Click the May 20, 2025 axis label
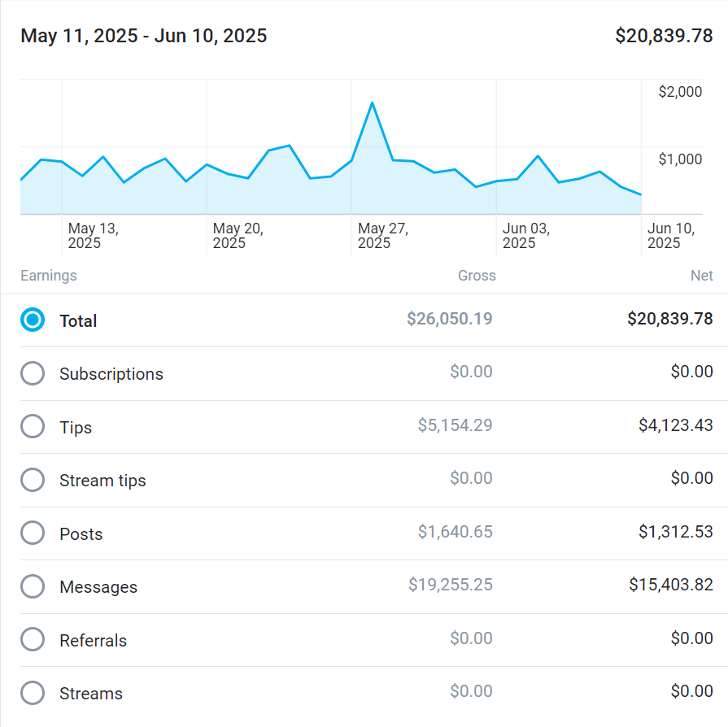This screenshot has height=727, width=728. [x=238, y=236]
